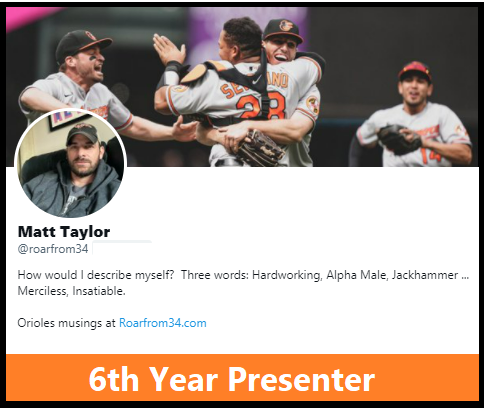484x408 pixels.
Task: Click the 6th Year Presenter orange banner
Action: 242,378
